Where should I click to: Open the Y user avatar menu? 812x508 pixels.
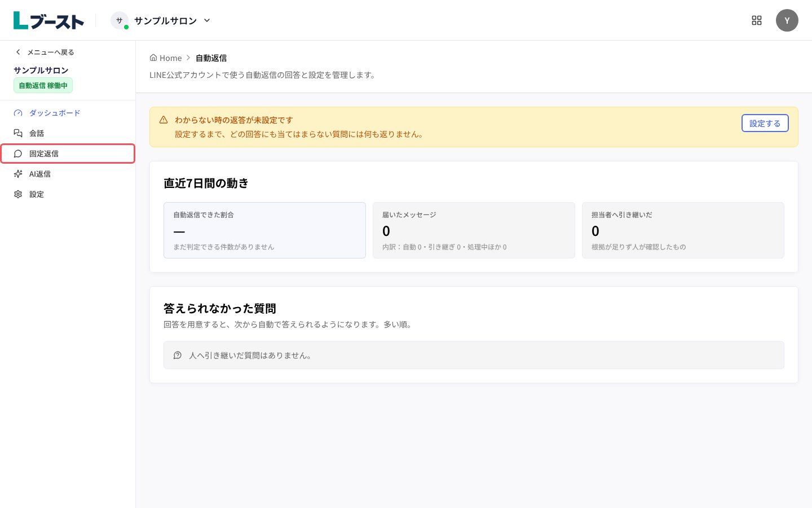pyautogui.click(x=787, y=20)
